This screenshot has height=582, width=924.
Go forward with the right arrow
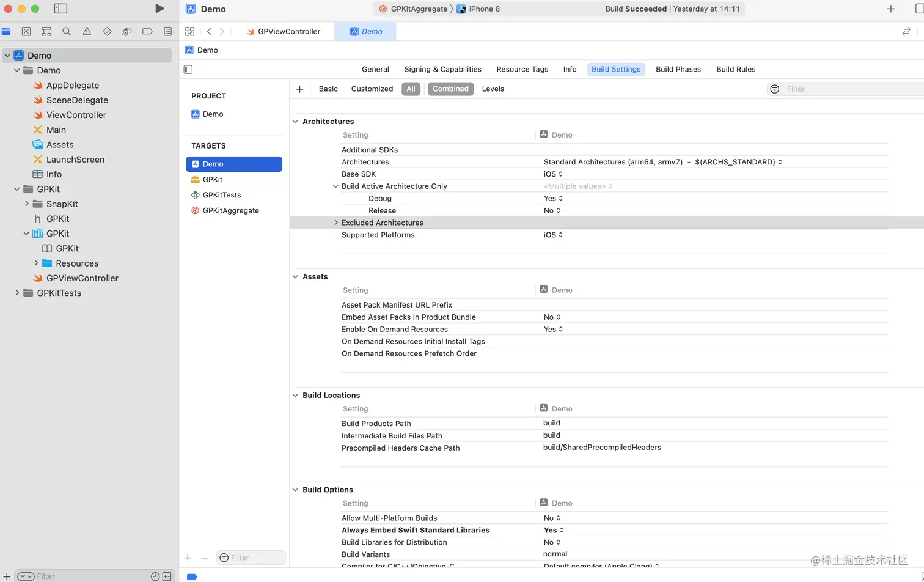coord(222,31)
